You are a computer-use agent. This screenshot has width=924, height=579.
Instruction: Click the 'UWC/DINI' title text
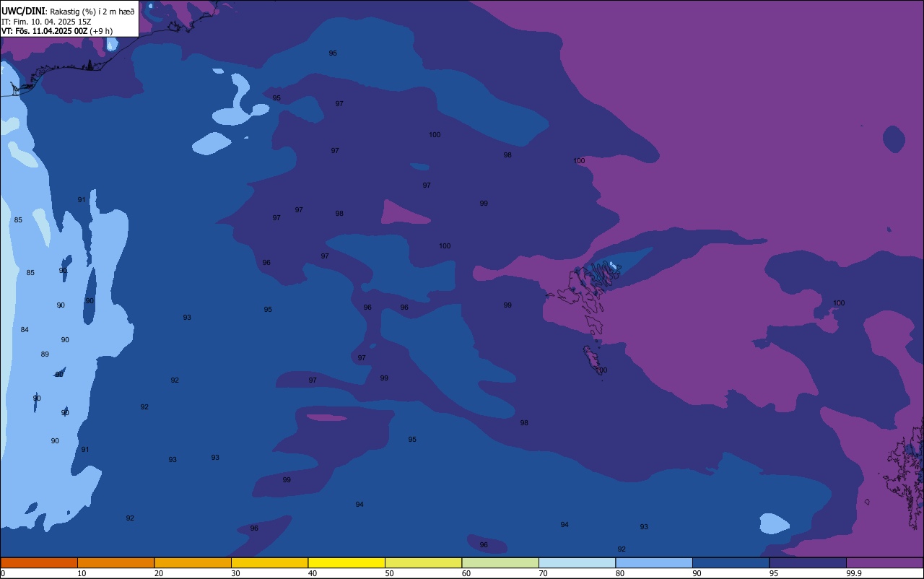(x=23, y=11)
